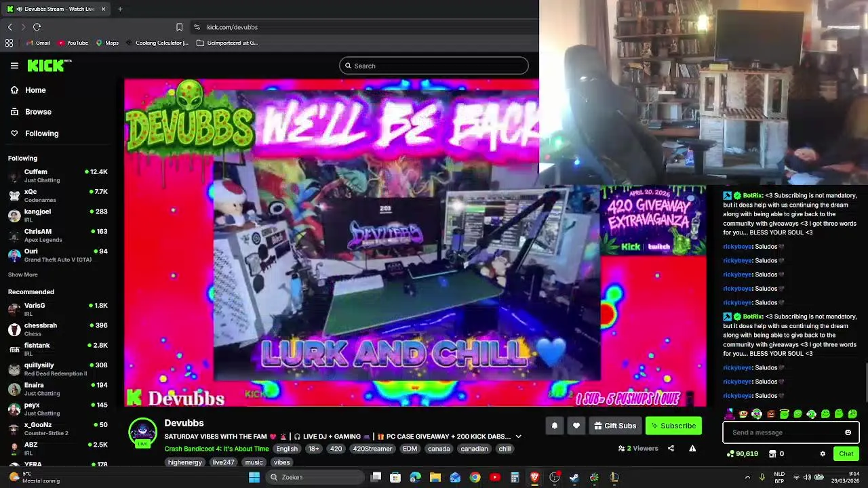Screen dimensions: 868x488
Task: Click the bookmark page icon
Action: pyautogui.click(x=179, y=27)
